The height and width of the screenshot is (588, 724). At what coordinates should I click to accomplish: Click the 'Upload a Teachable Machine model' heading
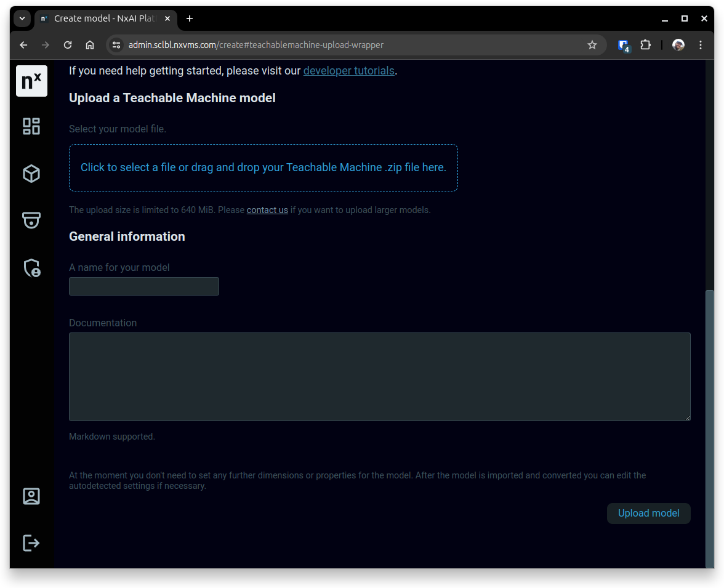(172, 98)
